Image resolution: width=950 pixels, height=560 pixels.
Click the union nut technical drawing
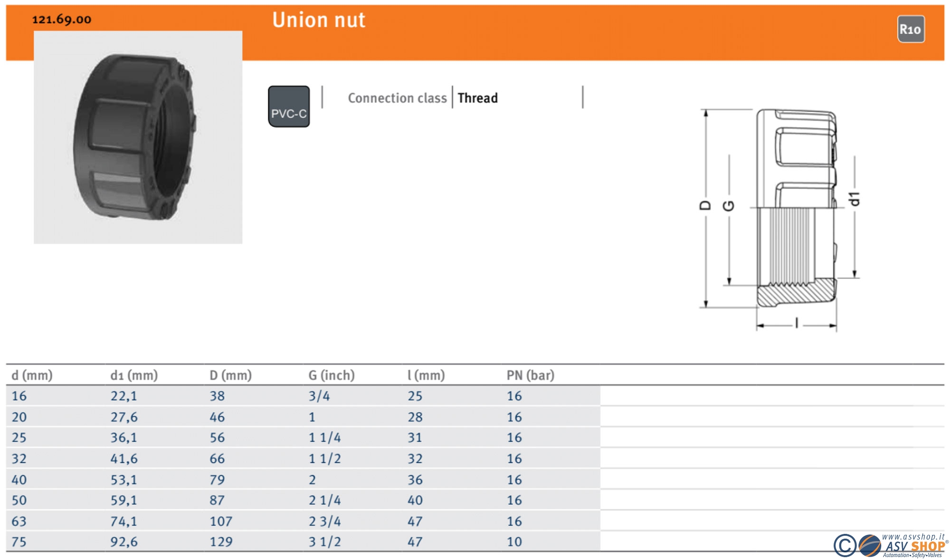780,220
